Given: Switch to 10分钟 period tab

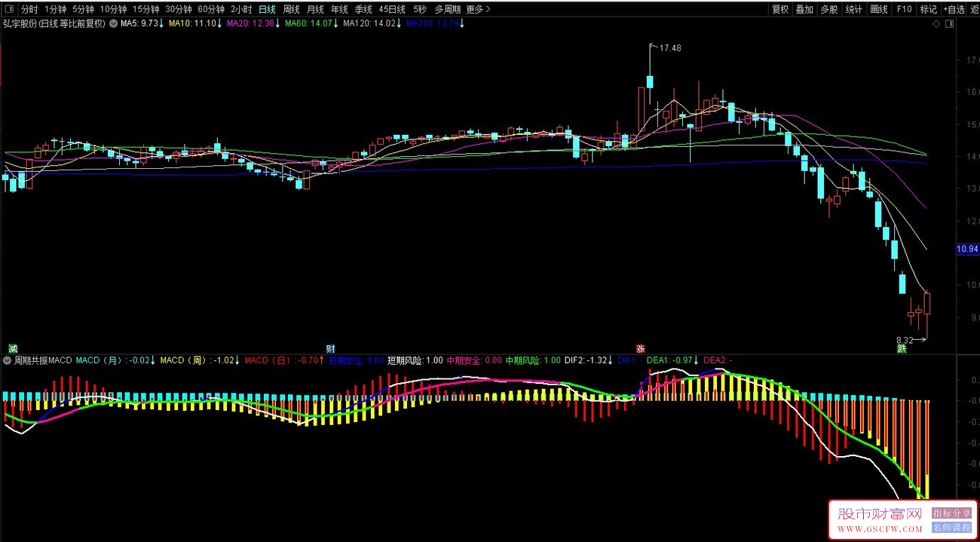Looking at the screenshot, I should (113, 10).
